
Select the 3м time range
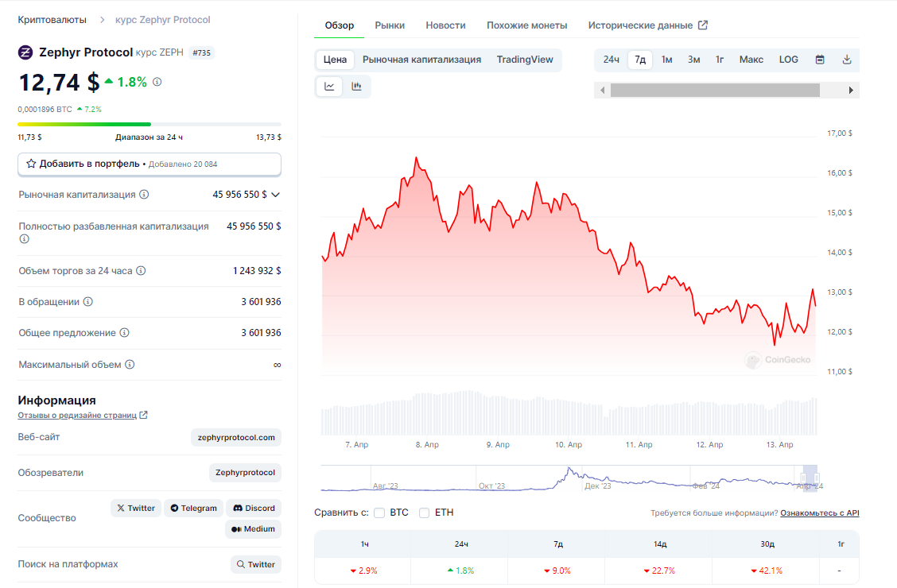(694, 60)
